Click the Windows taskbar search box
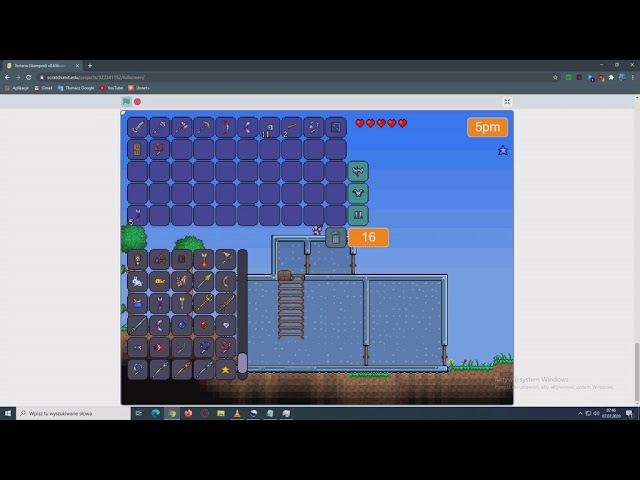This screenshot has height=480, width=640. pyautogui.click(x=73, y=413)
